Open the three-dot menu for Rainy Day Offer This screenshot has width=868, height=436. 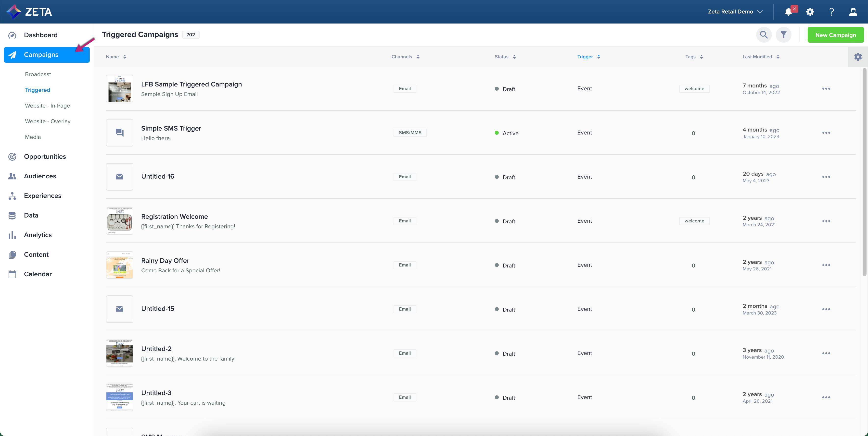pos(826,265)
